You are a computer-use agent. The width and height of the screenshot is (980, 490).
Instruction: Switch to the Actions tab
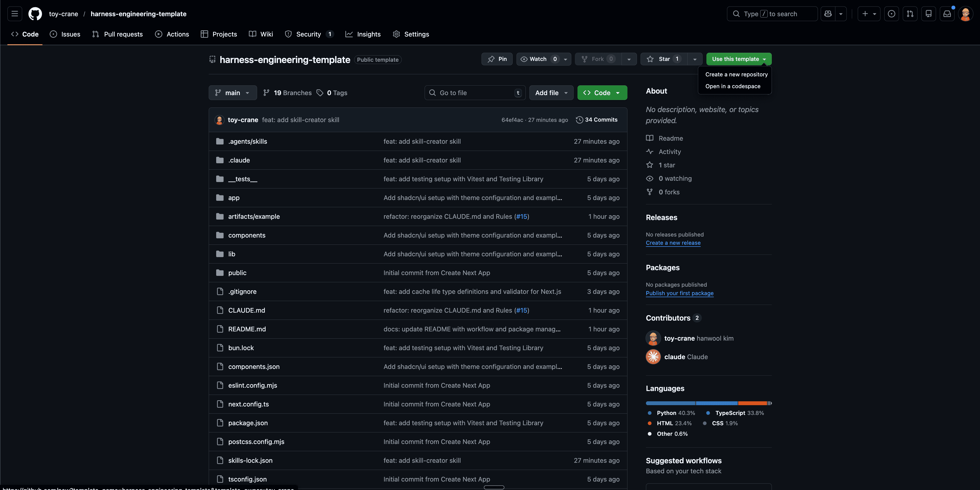point(172,34)
